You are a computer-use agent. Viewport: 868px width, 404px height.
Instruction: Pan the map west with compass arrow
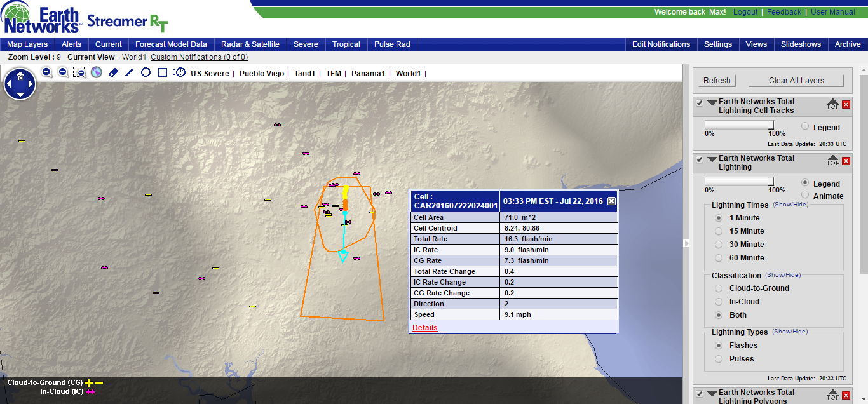point(10,85)
